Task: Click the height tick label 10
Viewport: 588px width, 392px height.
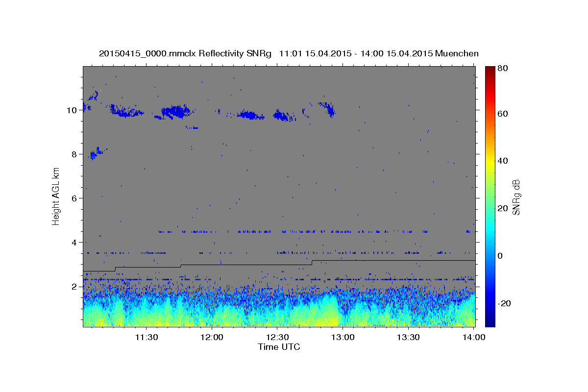Action: click(72, 110)
